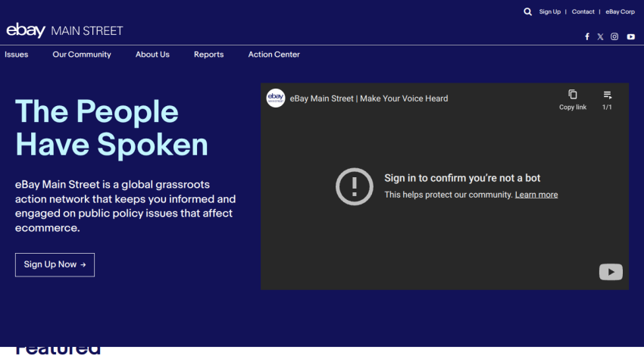Open the Action Center menu
The image size is (644, 362).
pyautogui.click(x=274, y=55)
